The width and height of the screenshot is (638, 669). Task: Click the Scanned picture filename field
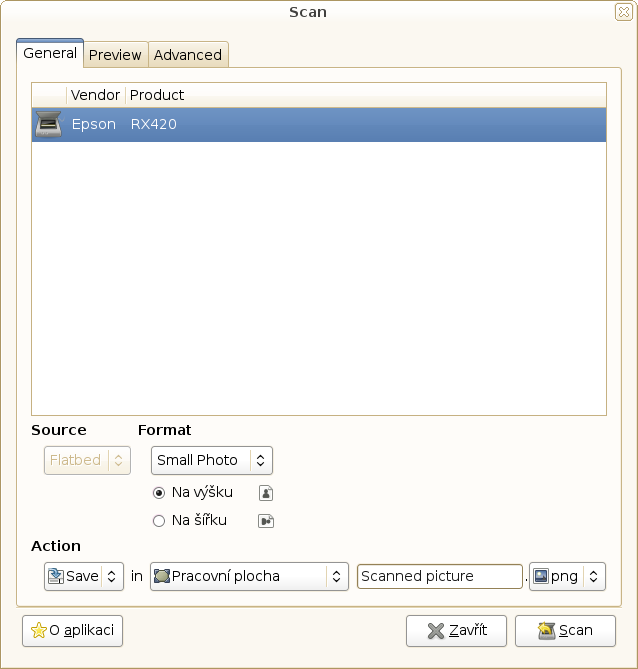point(439,577)
